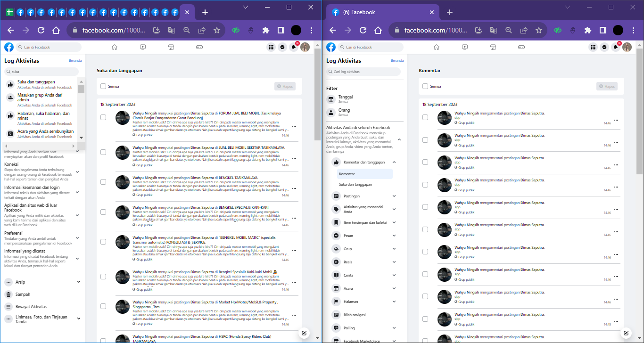Select checkbox for JUAL BELI MOBIL SEKITAR TASIKMALAYA post

pyautogui.click(x=103, y=152)
